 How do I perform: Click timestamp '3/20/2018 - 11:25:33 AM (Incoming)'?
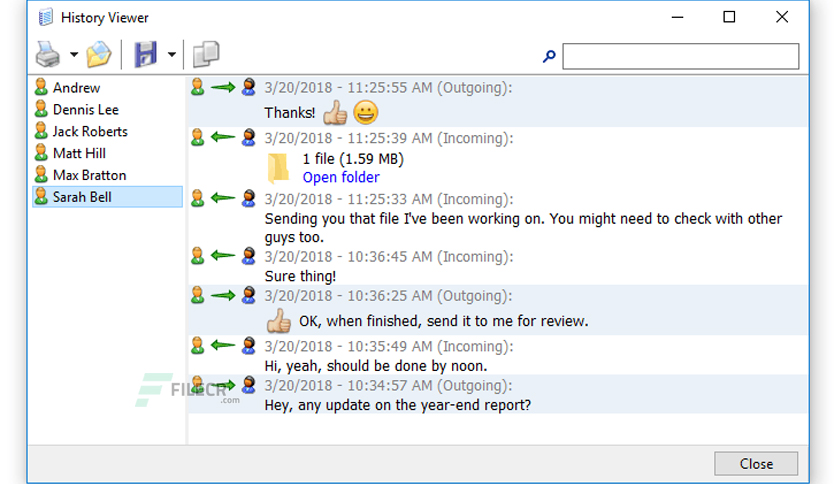[389, 199]
